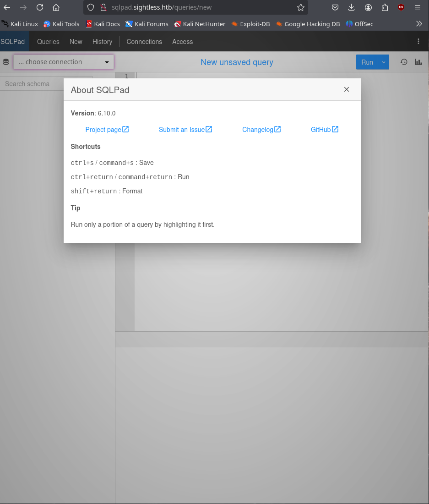Open the browser home page

[x=56, y=7]
